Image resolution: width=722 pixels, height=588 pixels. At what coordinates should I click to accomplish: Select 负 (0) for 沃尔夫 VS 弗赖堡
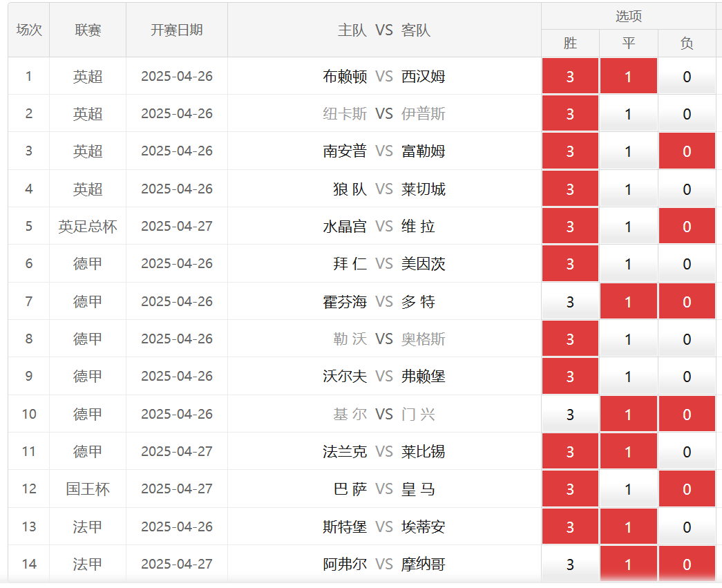point(687,376)
